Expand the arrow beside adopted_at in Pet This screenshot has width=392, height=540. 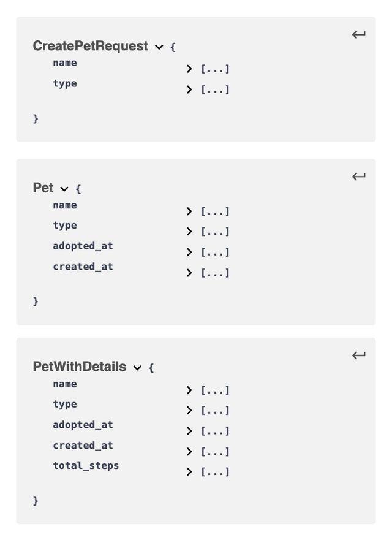tap(189, 252)
